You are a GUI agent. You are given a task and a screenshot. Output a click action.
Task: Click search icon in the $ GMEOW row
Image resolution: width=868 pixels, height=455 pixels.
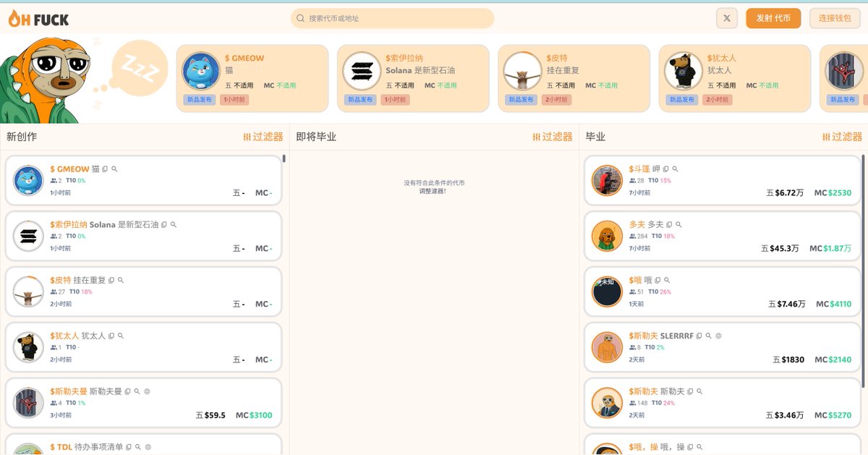114,169
